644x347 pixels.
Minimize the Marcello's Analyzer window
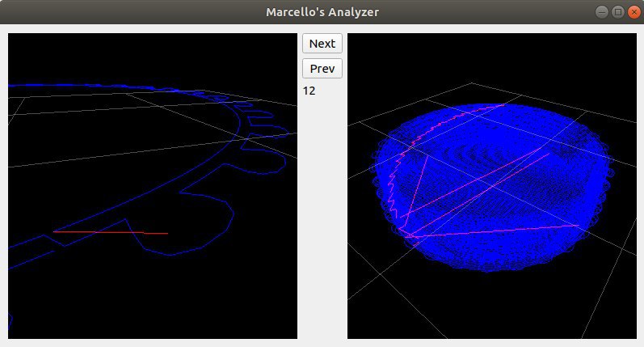[x=602, y=12]
